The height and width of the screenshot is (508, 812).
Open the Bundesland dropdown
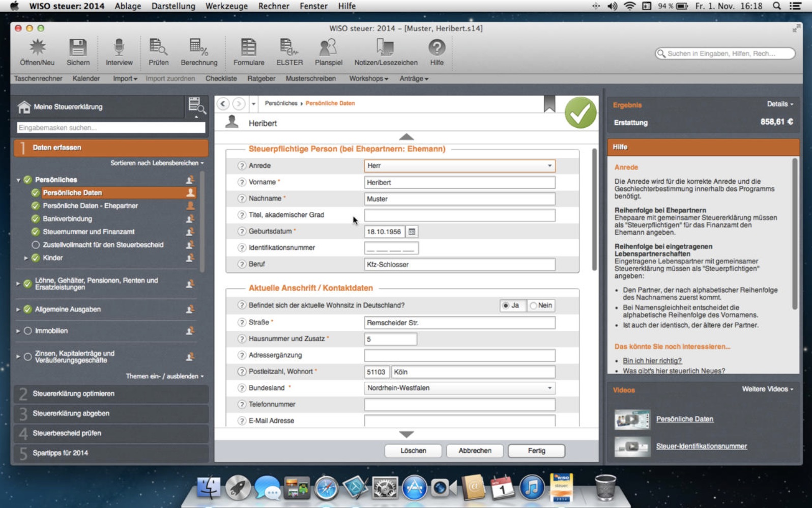549,388
